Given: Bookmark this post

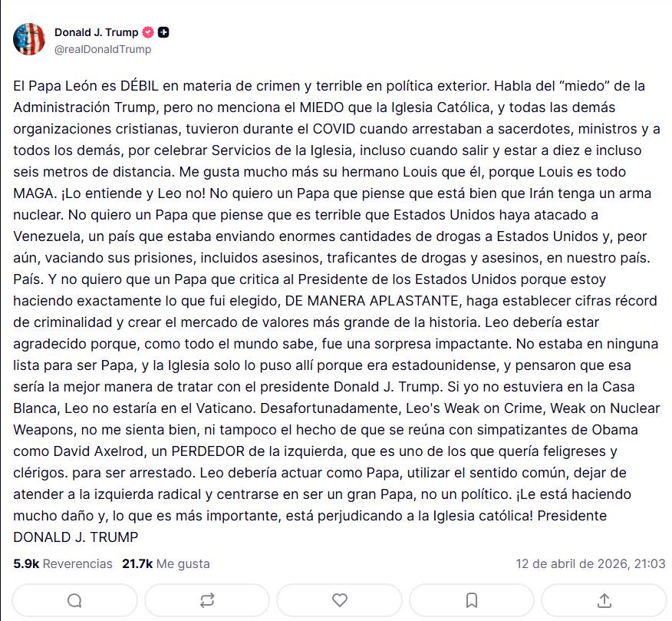Looking at the screenshot, I should [x=472, y=600].
